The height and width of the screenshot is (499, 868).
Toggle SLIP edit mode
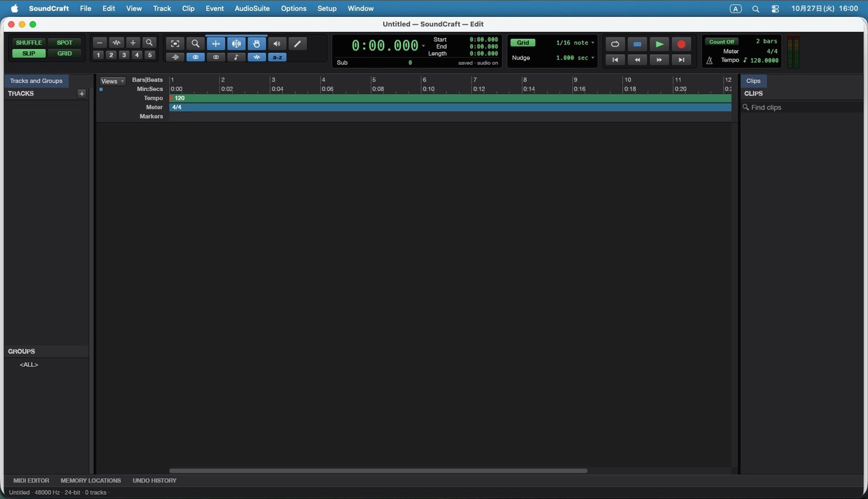[29, 53]
